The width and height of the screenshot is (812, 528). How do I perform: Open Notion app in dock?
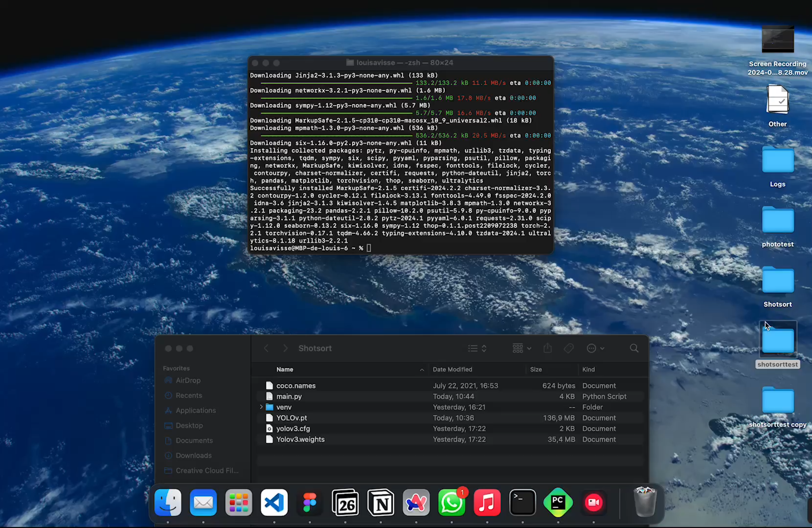point(381,503)
